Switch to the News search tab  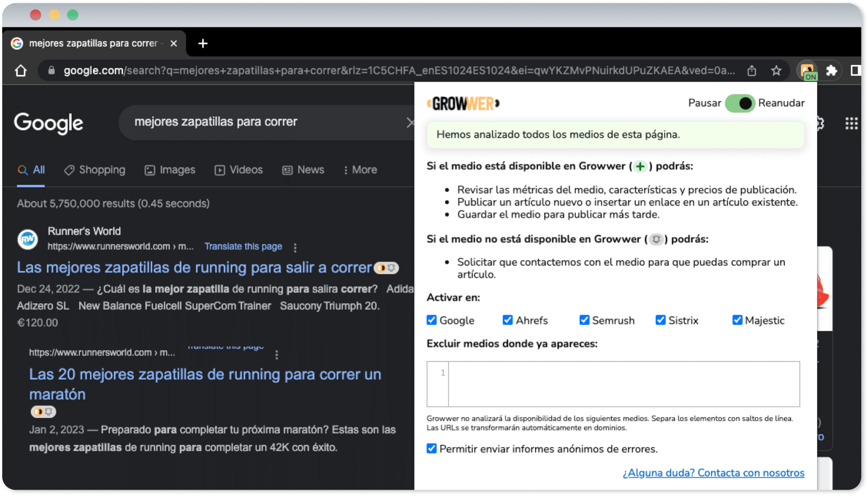click(303, 170)
